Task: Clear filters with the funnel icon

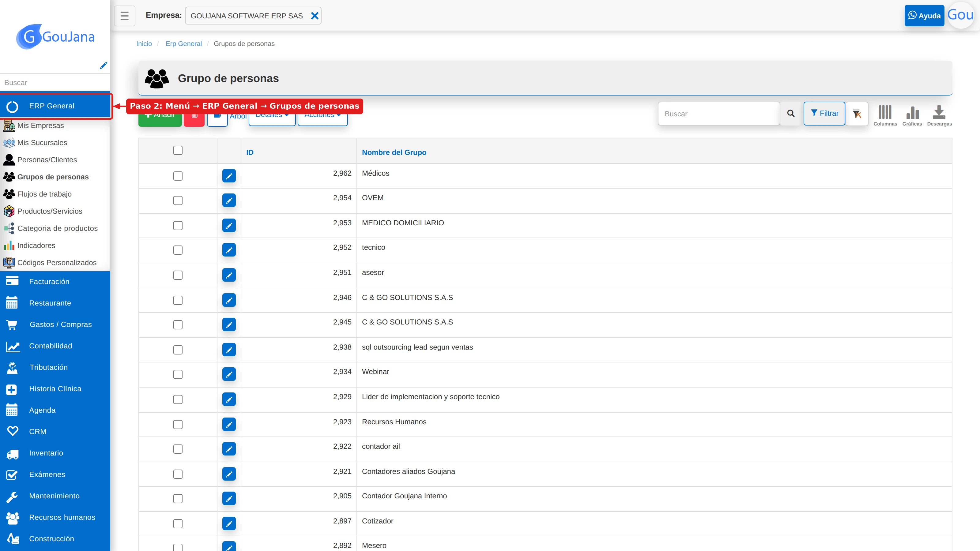Action: [x=857, y=113]
